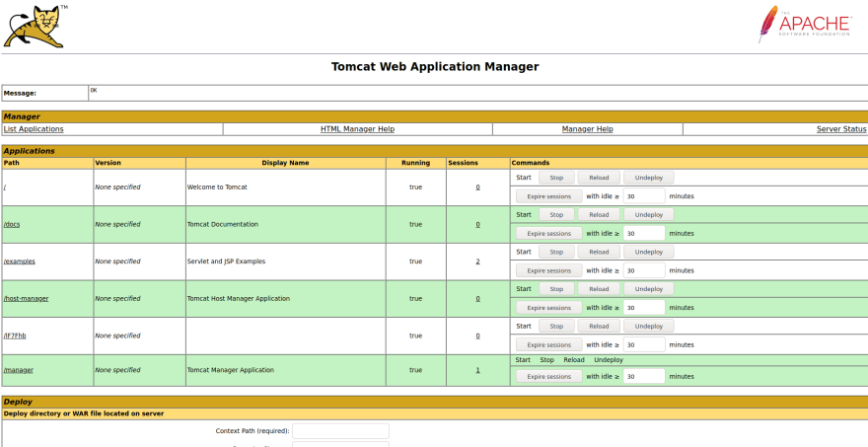Stop the /lF7Fhb application
The image size is (868, 447).
(556, 327)
